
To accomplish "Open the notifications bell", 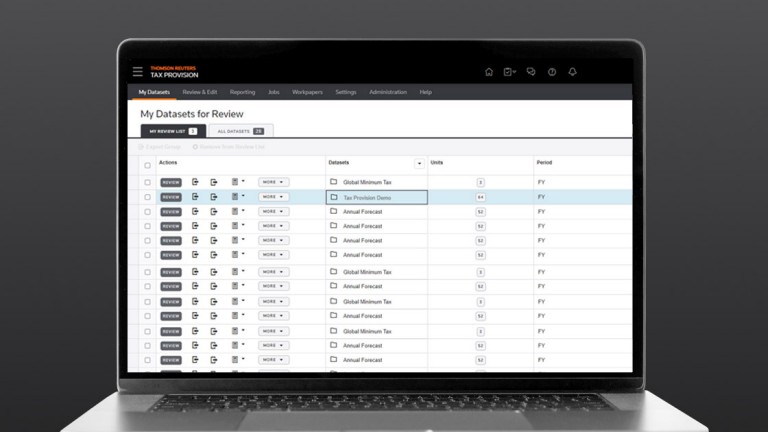I will 573,72.
